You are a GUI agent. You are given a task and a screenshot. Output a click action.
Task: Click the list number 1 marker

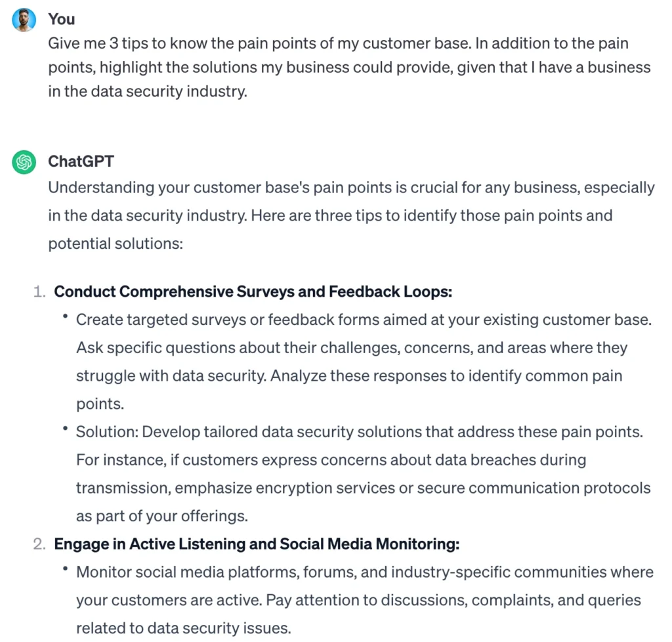click(39, 291)
